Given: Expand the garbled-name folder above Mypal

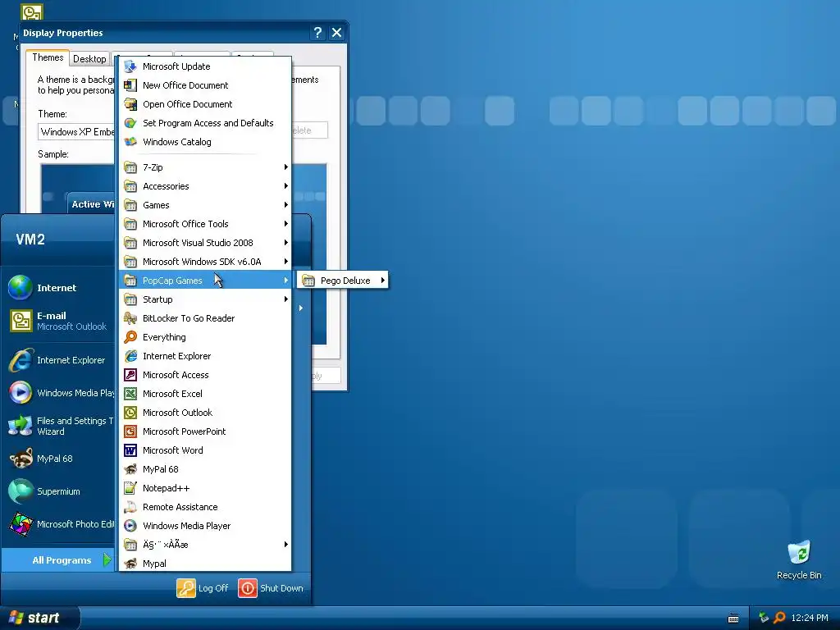Looking at the screenshot, I should [205, 545].
